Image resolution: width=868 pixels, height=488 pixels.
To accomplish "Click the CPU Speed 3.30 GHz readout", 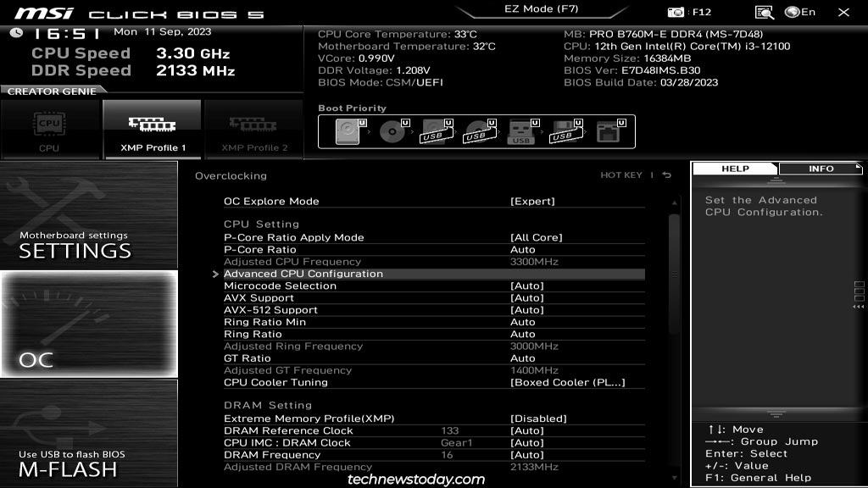I will pyautogui.click(x=131, y=53).
